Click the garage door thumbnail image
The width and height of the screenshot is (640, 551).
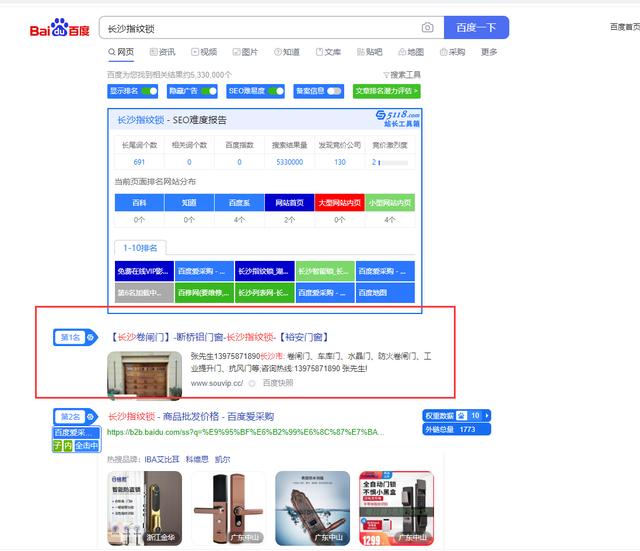click(144, 375)
